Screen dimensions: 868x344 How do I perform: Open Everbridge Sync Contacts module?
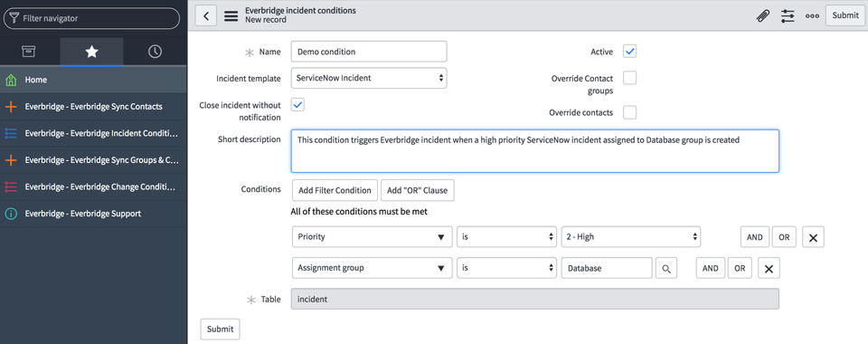[x=93, y=107]
